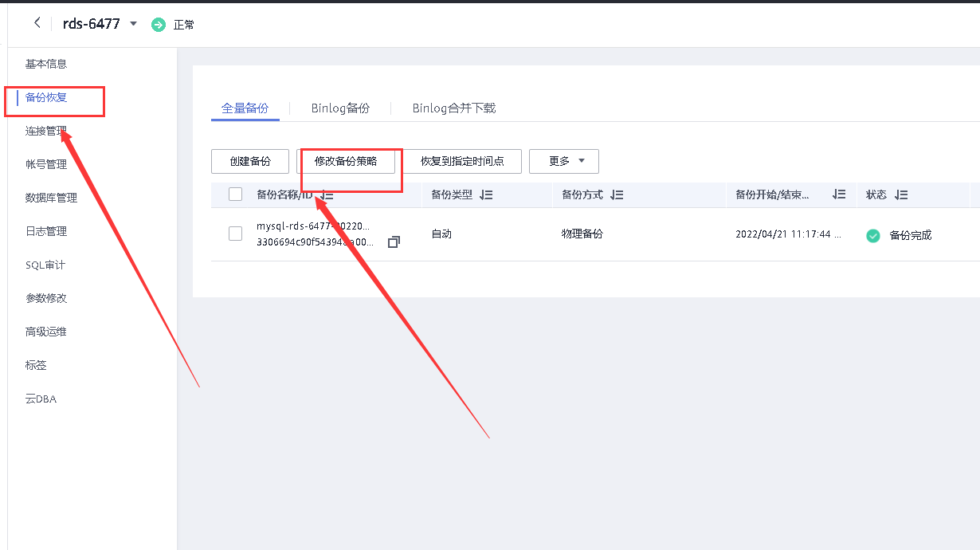Open 云DBA in the sidebar
This screenshot has width=980, height=550.
[41, 399]
